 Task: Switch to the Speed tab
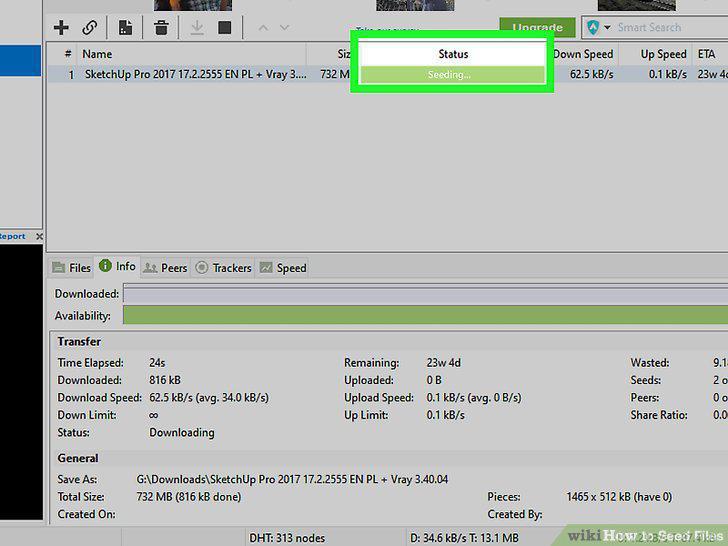click(x=283, y=268)
